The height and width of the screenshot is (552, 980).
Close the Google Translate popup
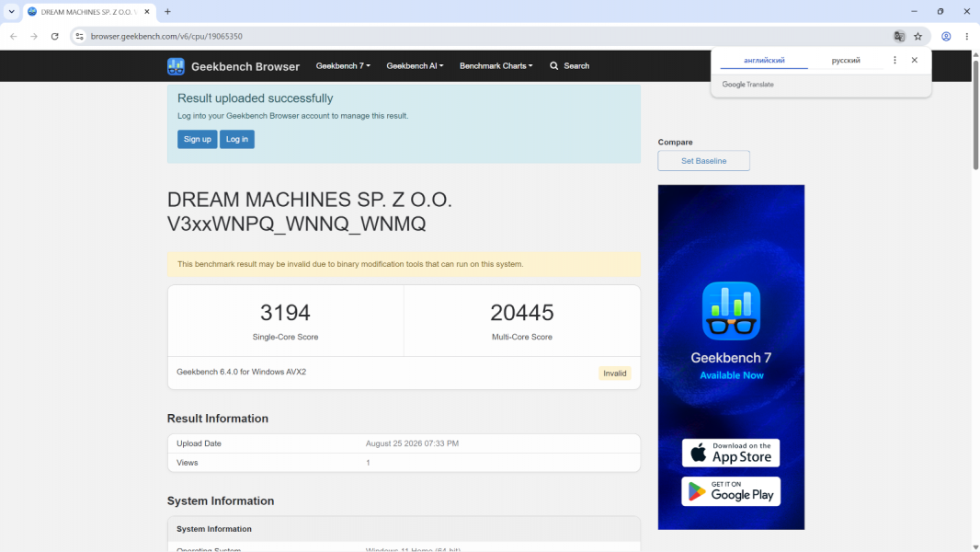915,60
